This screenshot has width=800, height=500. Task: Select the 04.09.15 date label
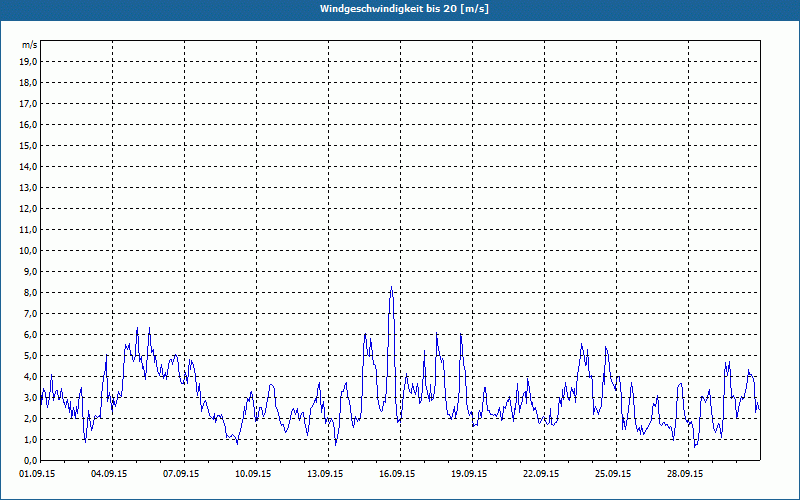pyautogui.click(x=109, y=474)
